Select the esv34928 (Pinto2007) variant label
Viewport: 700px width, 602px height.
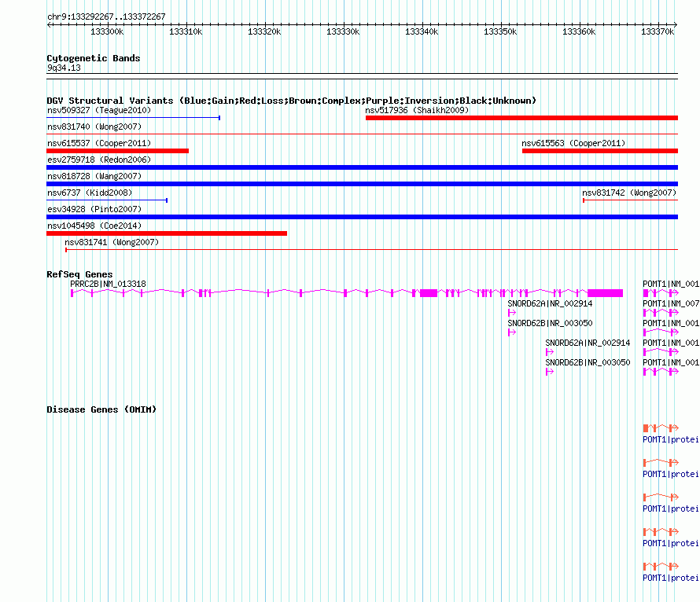click(94, 209)
